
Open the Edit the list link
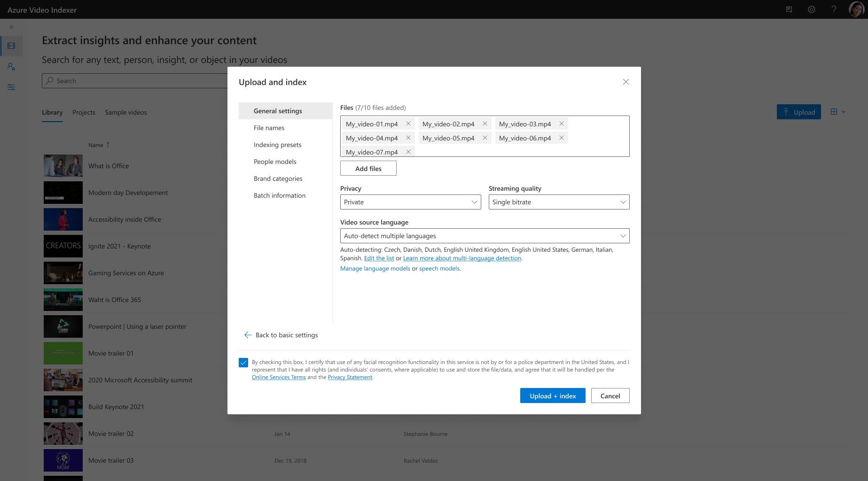[x=379, y=258]
